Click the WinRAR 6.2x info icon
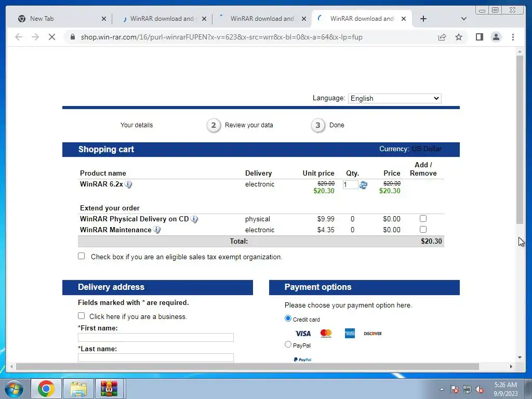This screenshot has height=399, width=532. pos(128,184)
